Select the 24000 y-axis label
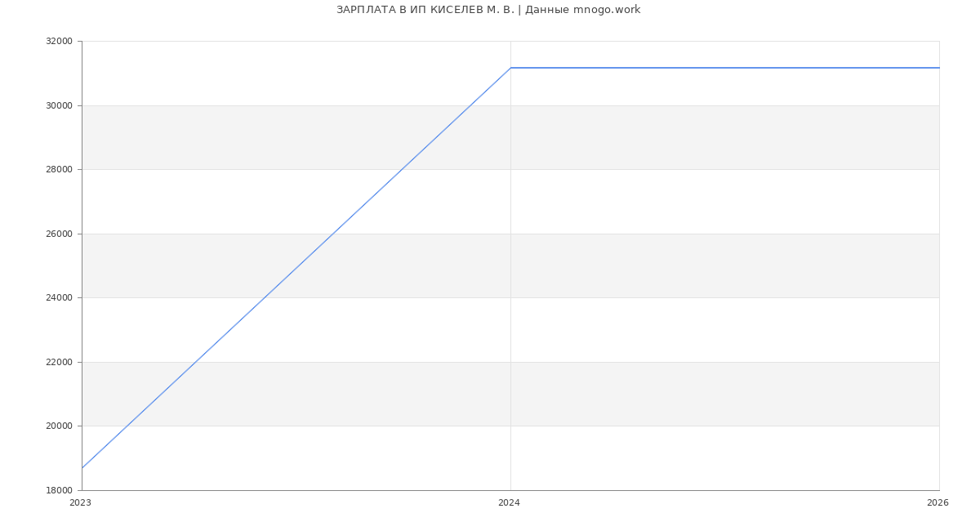980x531 pixels. pyautogui.click(x=59, y=298)
